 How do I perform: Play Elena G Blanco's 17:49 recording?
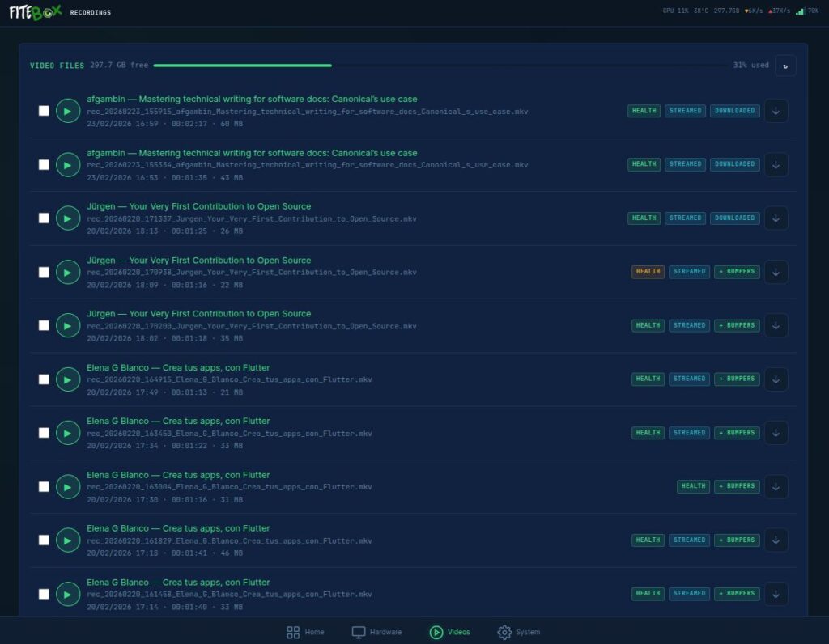click(x=68, y=379)
